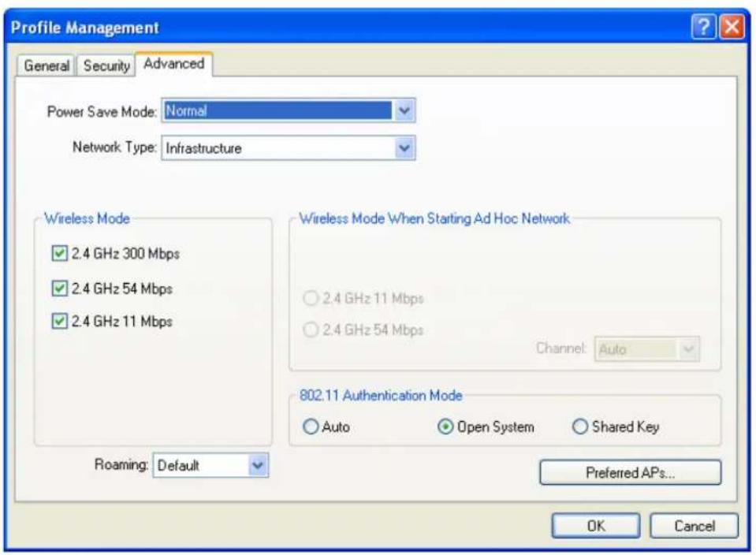
Task: Click Wireless Mode When Starting Ad Hoc Network label
Action: (434, 218)
